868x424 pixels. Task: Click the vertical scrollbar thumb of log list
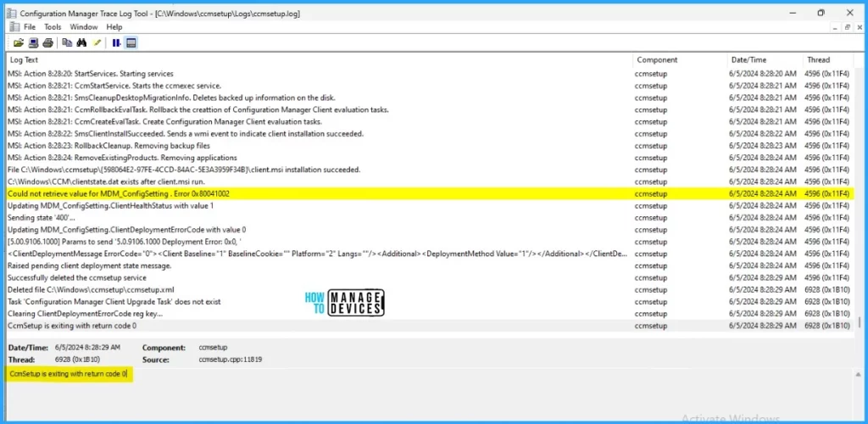pyautogui.click(x=860, y=322)
